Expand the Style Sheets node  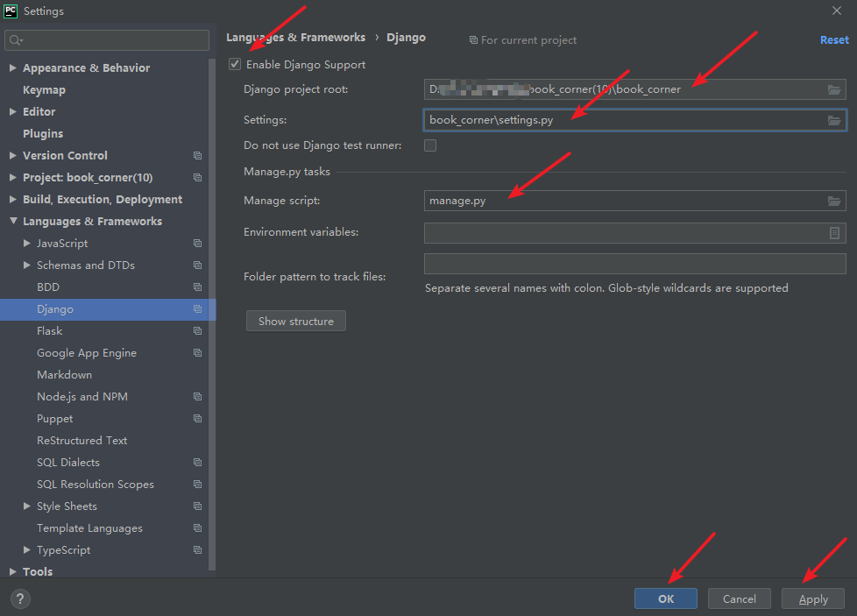point(27,506)
